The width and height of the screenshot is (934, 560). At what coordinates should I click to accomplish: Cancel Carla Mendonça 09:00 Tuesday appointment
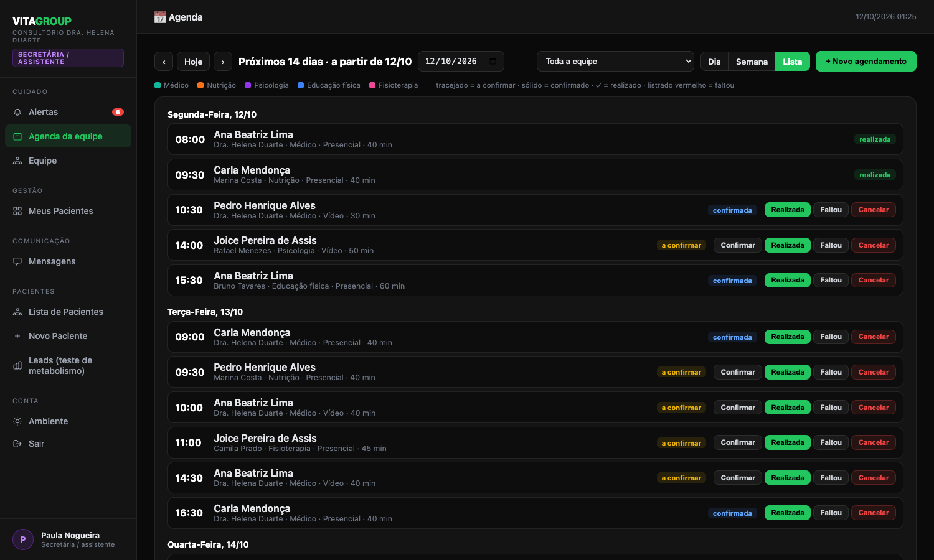tap(874, 337)
